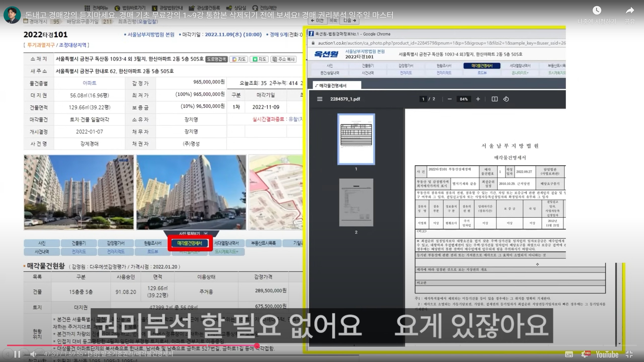Select page 2 thumbnail in PDF
Image resolution: width=644 pixels, height=362 pixels.
356,202
